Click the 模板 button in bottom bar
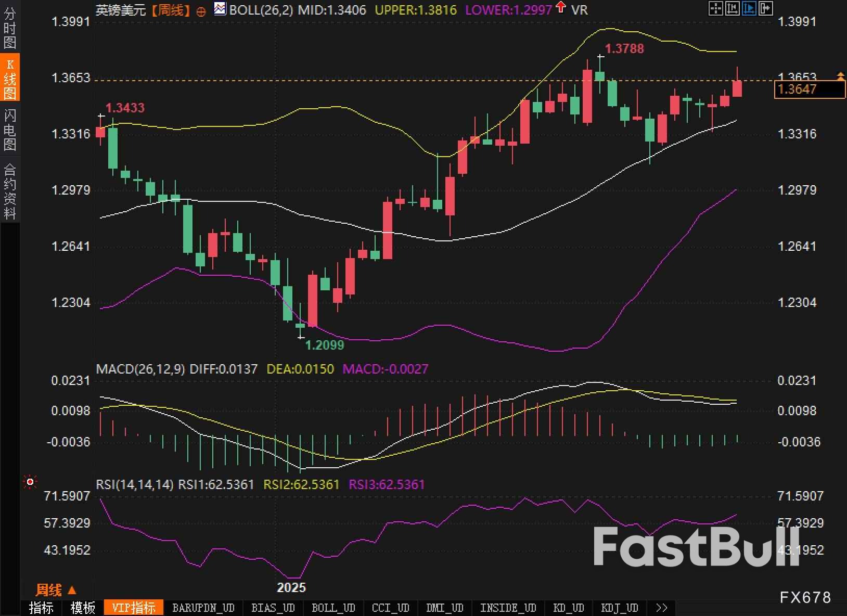 click(x=83, y=608)
